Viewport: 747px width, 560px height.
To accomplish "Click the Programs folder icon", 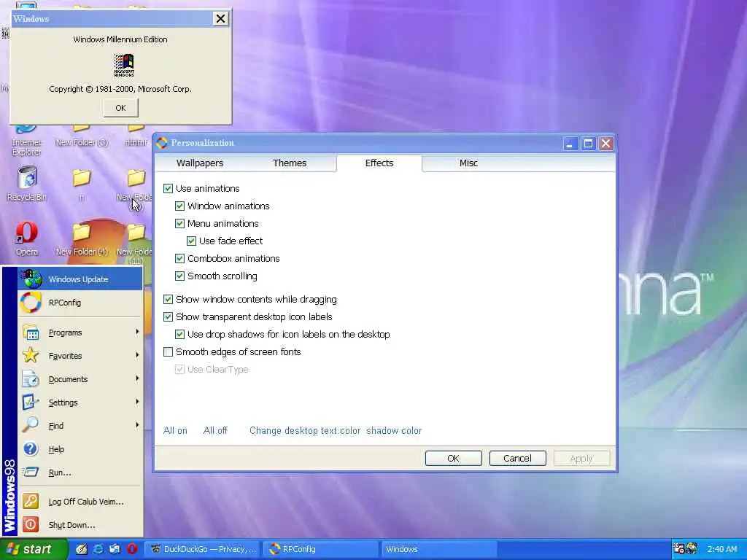I will pos(31,332).
